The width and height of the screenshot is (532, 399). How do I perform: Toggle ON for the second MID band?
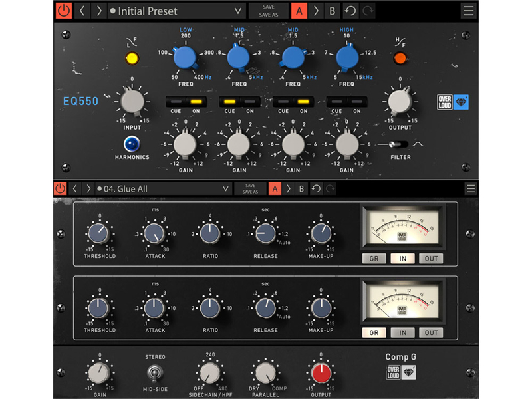pos(303,102)
